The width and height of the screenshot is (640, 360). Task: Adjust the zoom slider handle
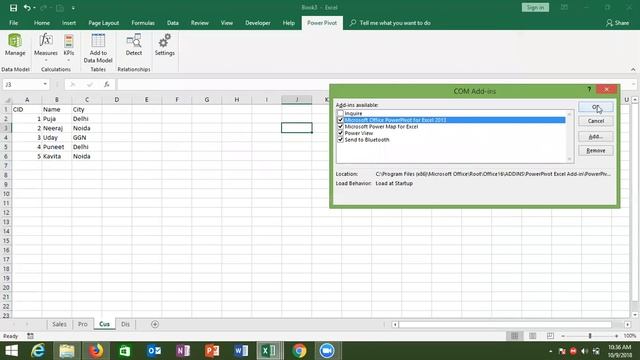point(590,336)
